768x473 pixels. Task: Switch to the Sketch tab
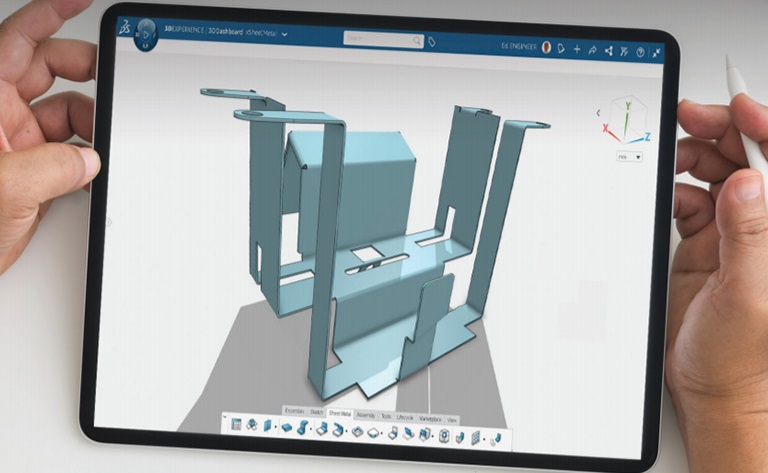[x=316, y=413]
